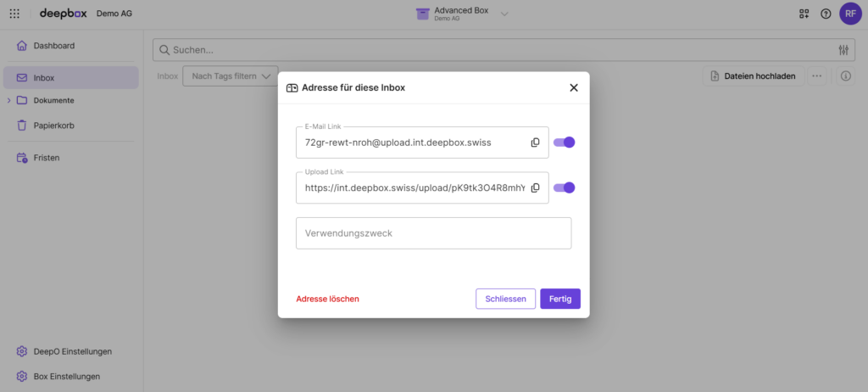This screenshot has width=868, height=392.
Task: Click Adresse löschen link
Action: pyautogui.click(x=327, y=299)
